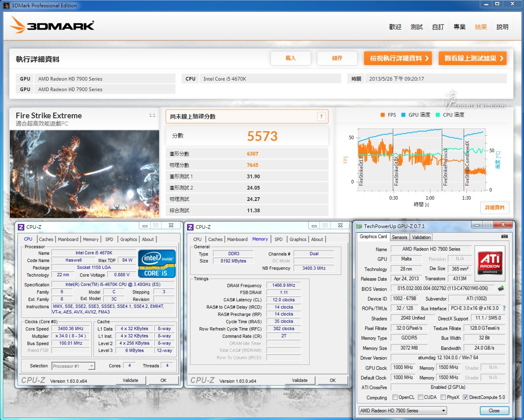Click the BIOS save chip icon in GPU-Z
Screen dimensions: 524x420
click(x=501, y=288)
